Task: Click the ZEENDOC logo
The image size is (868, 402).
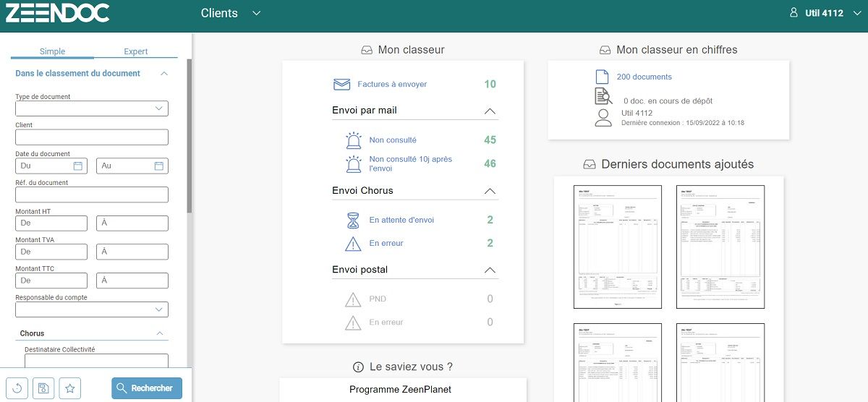Action: pos(57,12)
